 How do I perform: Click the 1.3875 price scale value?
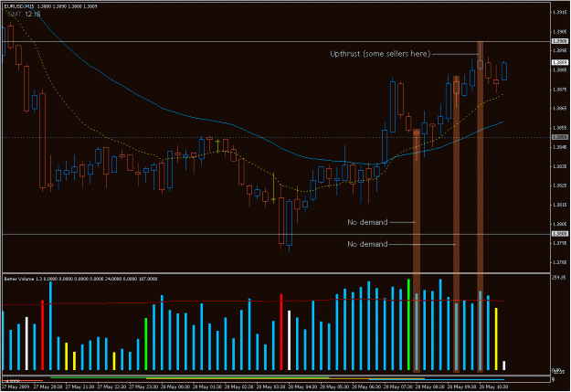559,90
